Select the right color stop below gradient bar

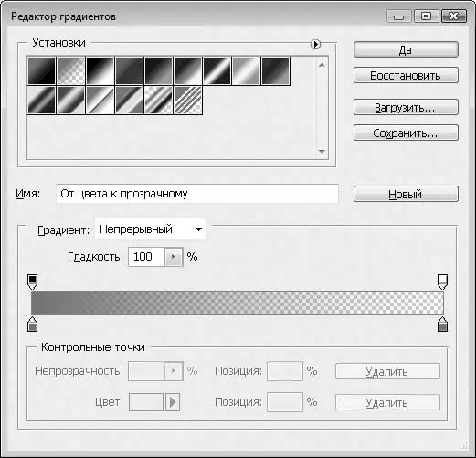pos(442,325)
